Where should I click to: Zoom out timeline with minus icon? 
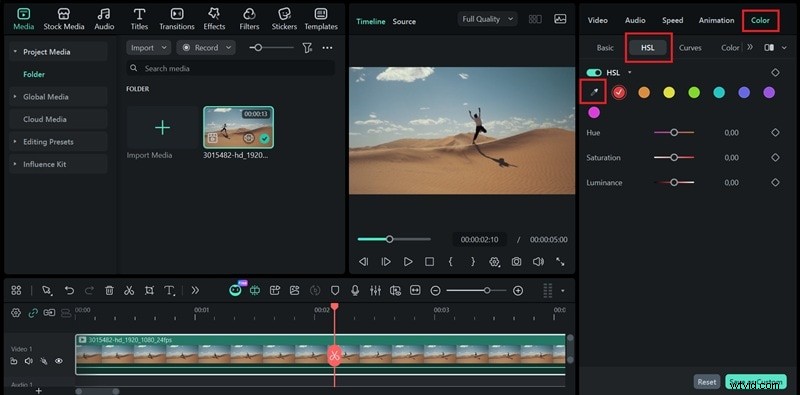tap(435, 290)
